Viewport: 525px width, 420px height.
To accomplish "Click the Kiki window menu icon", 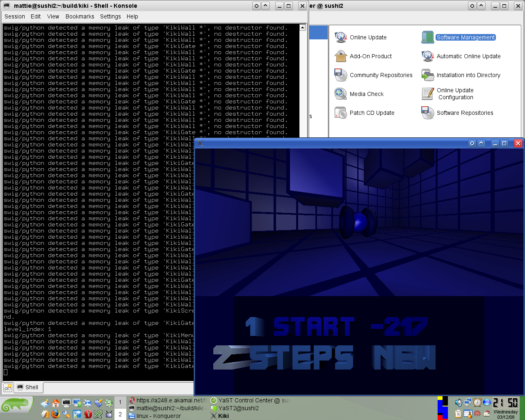I will tap(201, 143).
